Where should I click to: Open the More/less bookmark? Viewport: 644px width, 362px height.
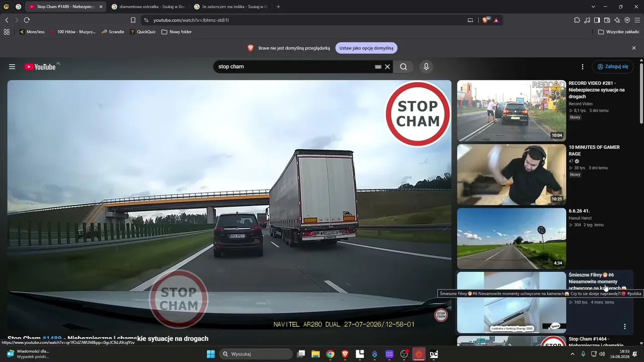(32, 32)
